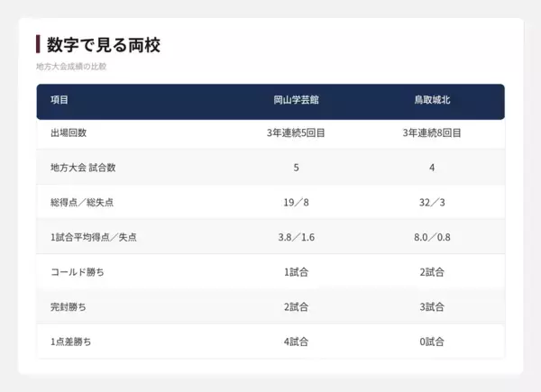Click the cell 3年連続8回目
Viewport: 541px width, 392px height.
tap(432, 132)
